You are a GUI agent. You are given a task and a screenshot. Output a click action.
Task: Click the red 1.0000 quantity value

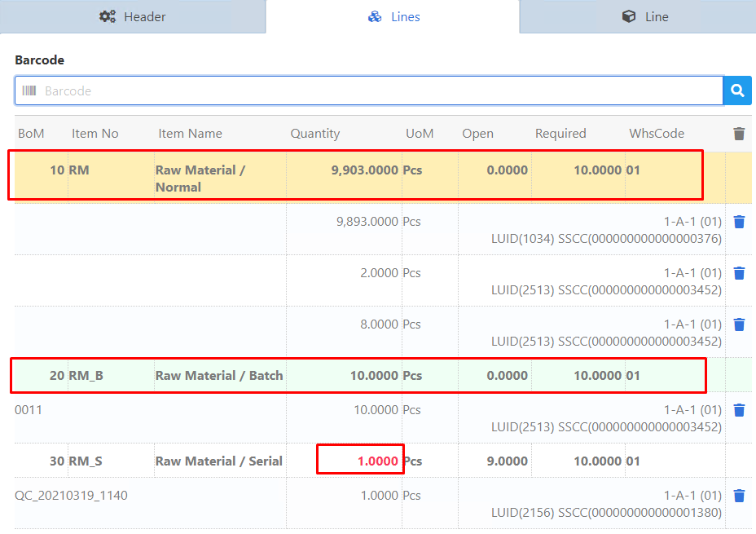[377, 461]
